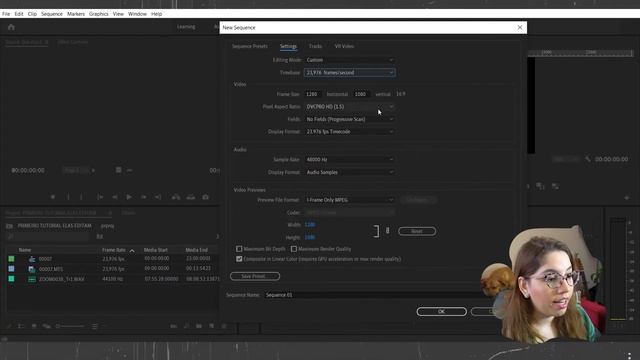Click the Source monitor timecode

tap(28, 170)
